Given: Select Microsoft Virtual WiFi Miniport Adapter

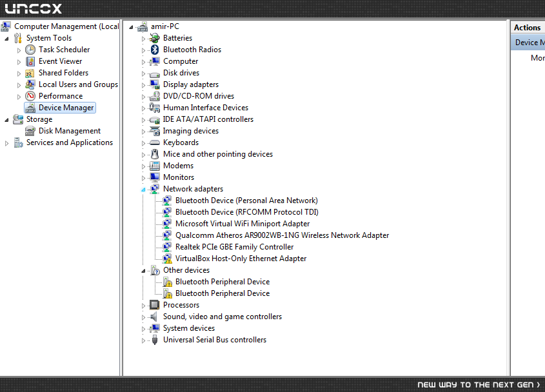Looking at the screenshot, I should tap(243, 224).
